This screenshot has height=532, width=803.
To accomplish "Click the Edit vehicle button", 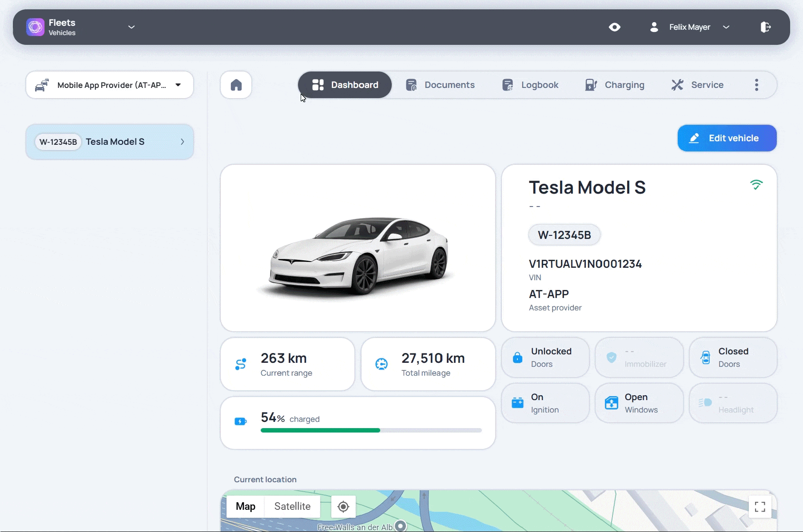I will [x=727, y=138].
